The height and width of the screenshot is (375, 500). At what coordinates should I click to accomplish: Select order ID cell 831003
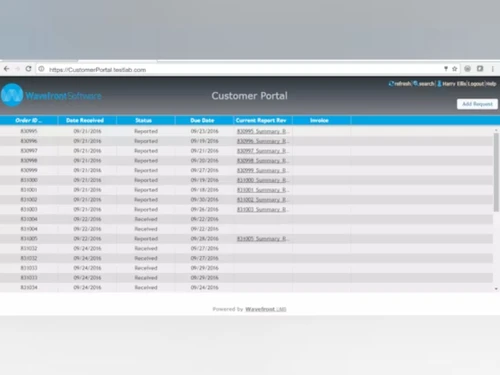tap(29, 209)
